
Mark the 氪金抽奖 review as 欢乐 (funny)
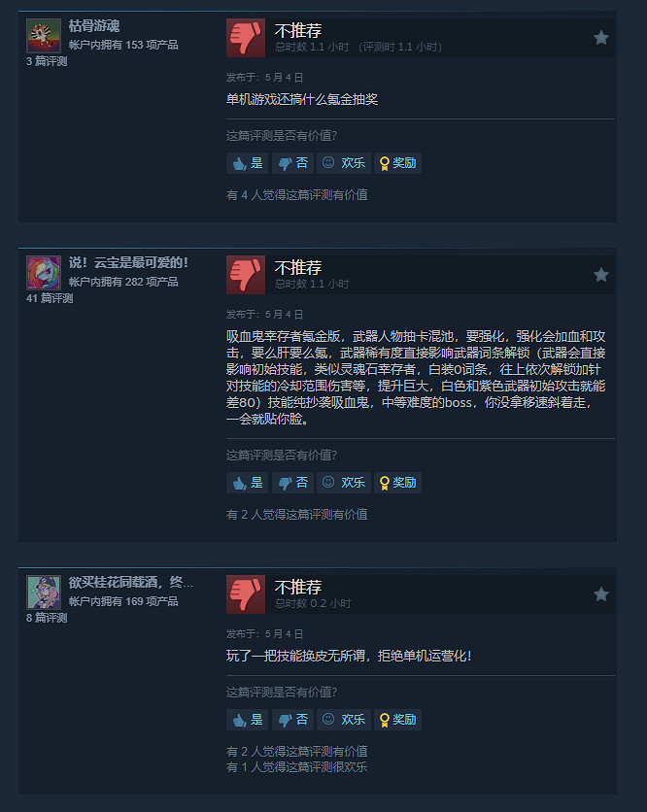pos(344,163)
